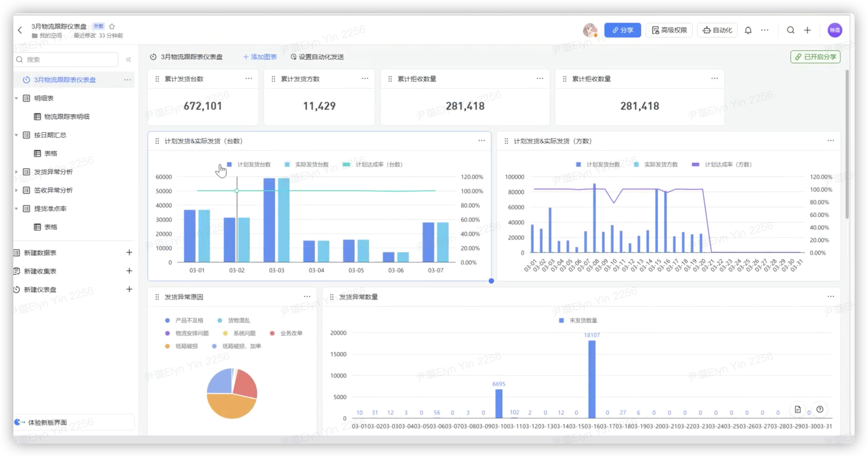
Task: Expand the 发货异常分析 tree node
Action: click(x=16, y=172)
